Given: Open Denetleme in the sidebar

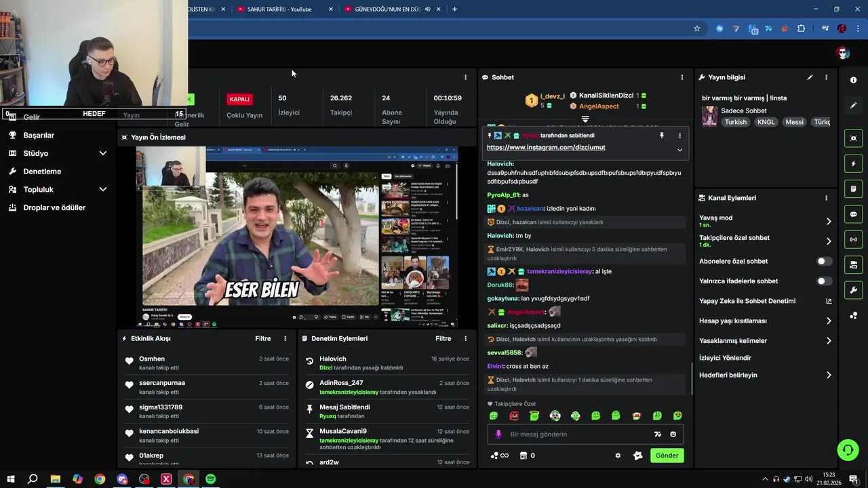Looking at the screenshot, I should [42, 171].
